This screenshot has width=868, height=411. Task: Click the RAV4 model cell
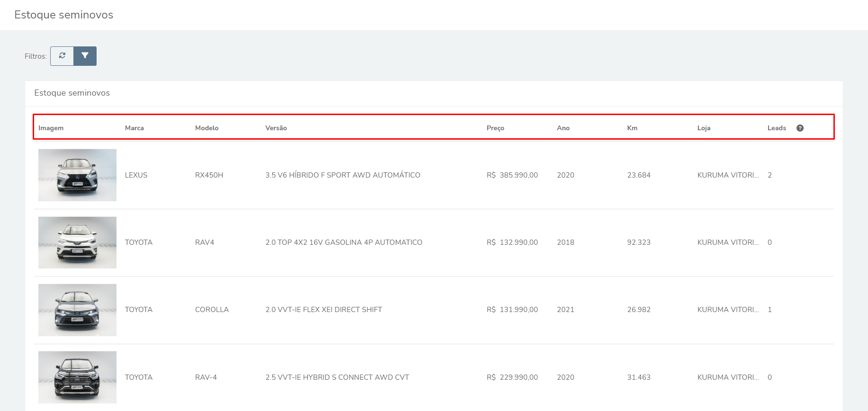tap(205, 242)
